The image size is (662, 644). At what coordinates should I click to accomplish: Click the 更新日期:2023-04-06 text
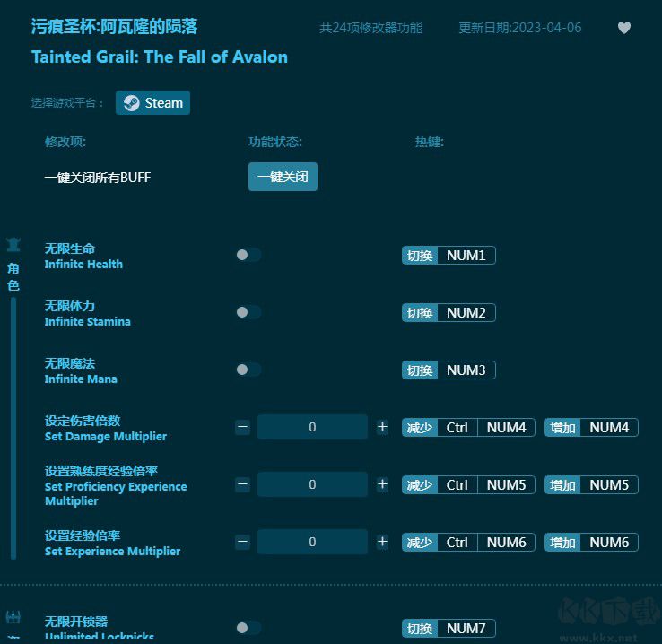[520, 28]
